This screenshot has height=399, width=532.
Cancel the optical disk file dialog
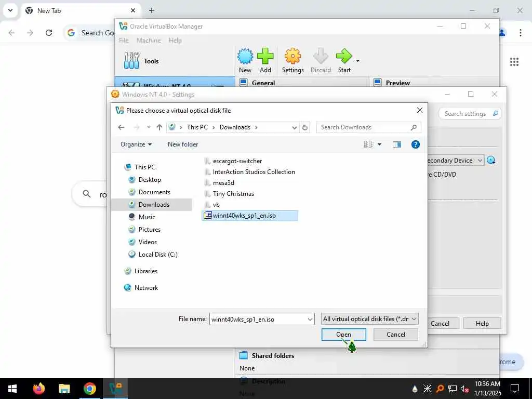(x=395, y=335)
